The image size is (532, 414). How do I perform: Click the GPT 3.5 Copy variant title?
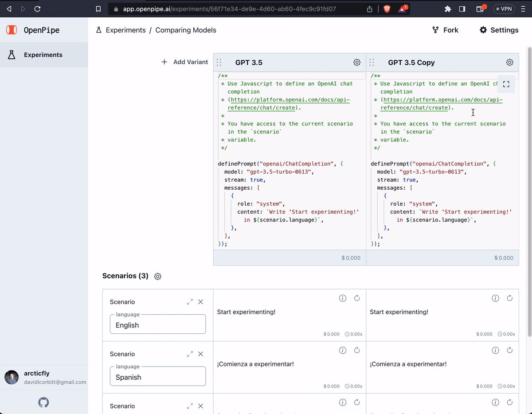point(411,62)
